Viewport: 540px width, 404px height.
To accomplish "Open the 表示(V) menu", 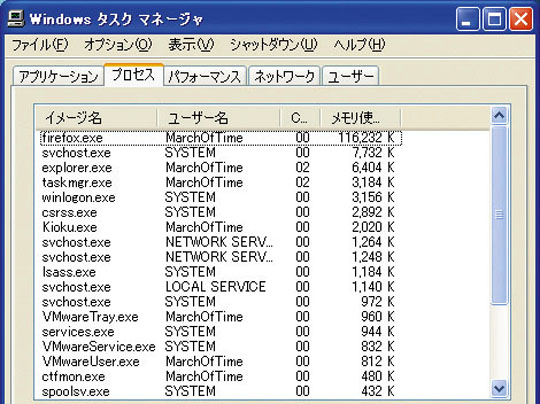I will [191, 45].
